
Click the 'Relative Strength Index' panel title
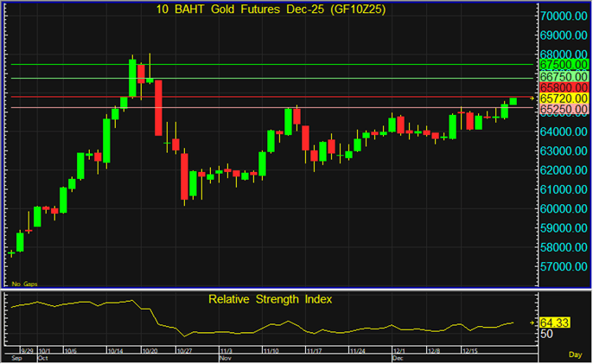tap(270, 299)
